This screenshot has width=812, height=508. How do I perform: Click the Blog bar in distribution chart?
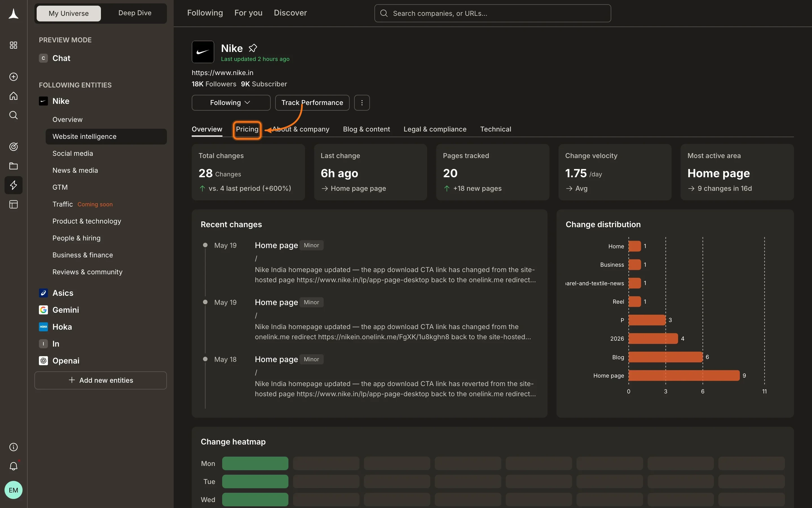(x=665, y=357)
